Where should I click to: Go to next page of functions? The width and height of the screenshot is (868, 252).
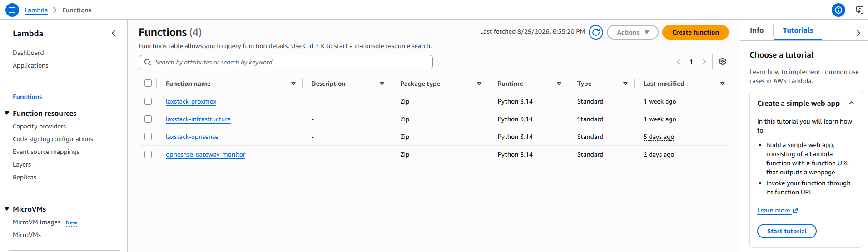[x=704, y=62]
